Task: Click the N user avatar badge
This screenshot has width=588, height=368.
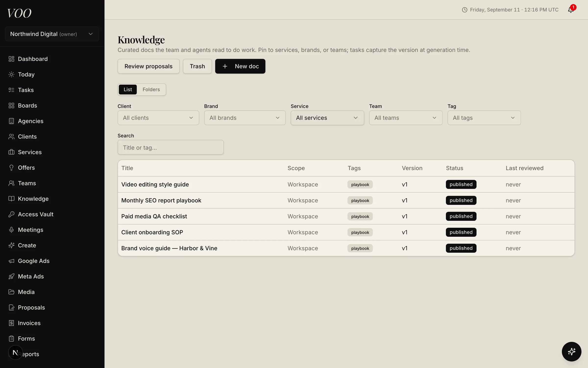Action: tap(15, 353)
